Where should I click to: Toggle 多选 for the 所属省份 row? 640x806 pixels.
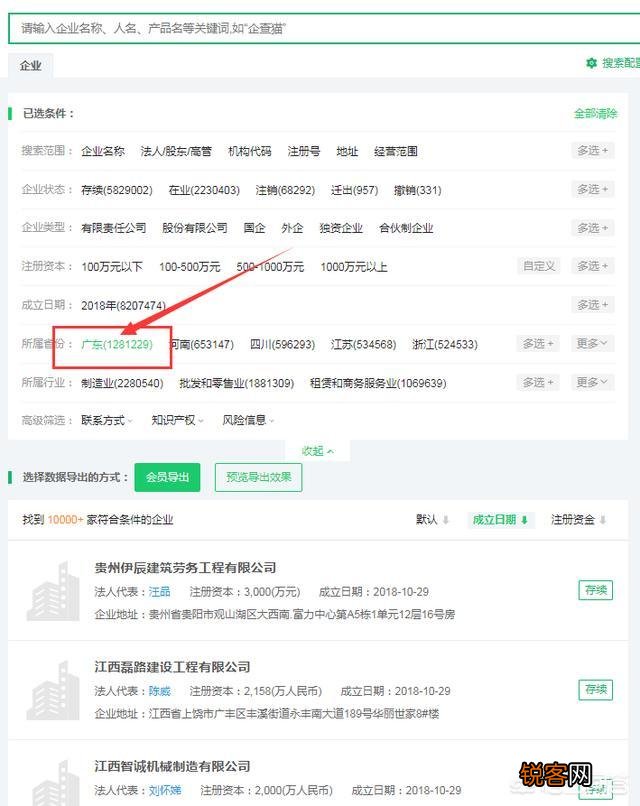pos(538,343)
